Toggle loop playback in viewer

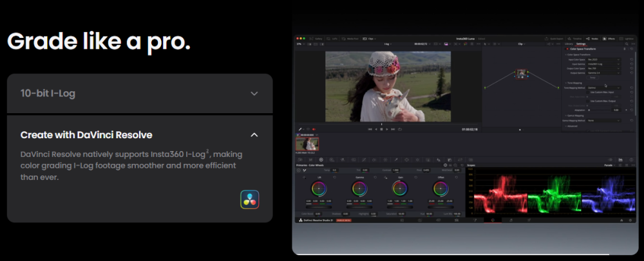pyautogui.click(x=400, y=129)
